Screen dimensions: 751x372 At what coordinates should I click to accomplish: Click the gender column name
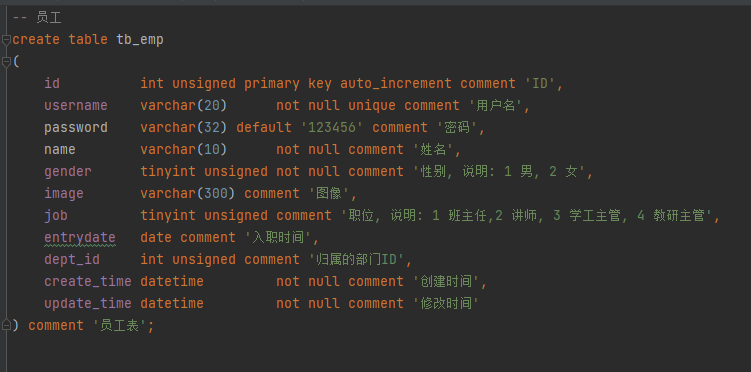point(68,172)
